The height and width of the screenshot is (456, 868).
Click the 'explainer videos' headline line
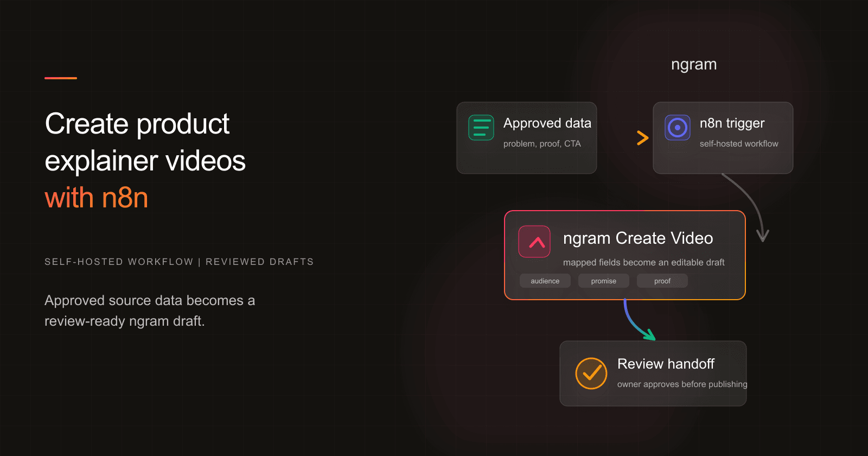click(x=145, y=162)
